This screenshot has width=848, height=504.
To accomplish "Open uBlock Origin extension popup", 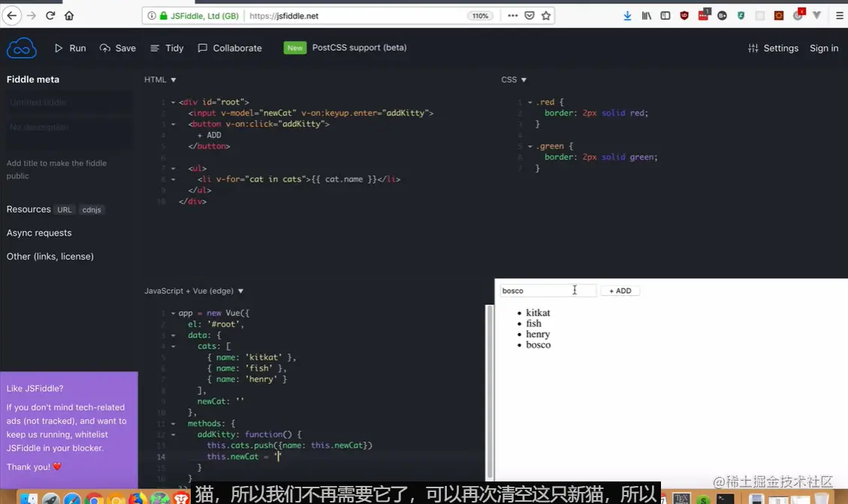I will (x=684, y=16).
